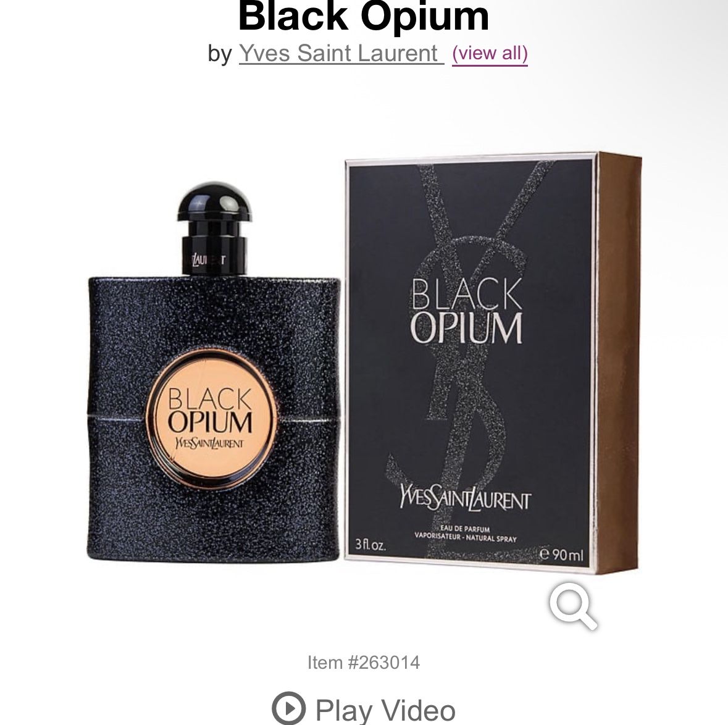Open the Yves Saint Laurent brand link
The image size is (728, 725).
pyautogui.click(x=341, y=53)
